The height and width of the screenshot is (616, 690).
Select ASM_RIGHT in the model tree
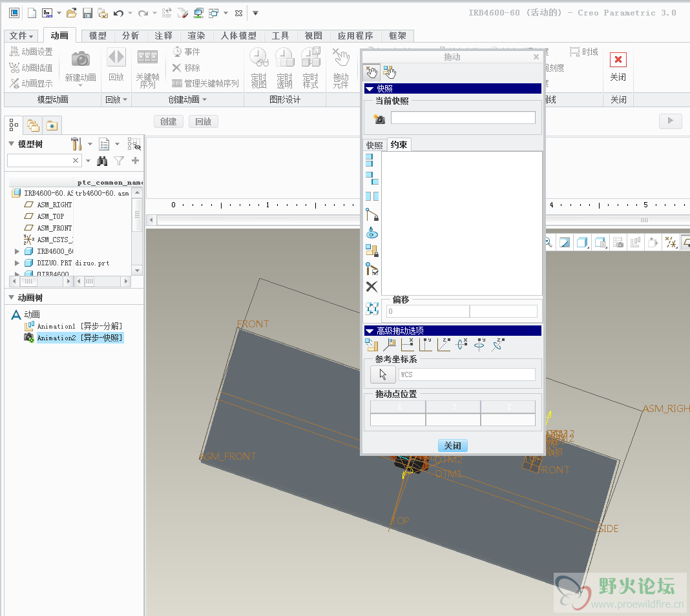pos(48,205)
